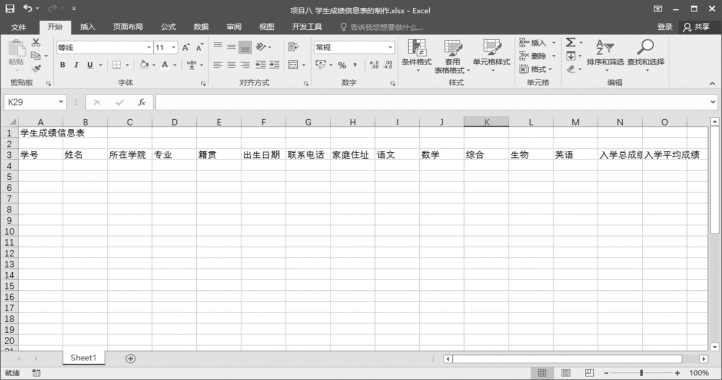The width and height of the screenshot is (722, 380).
Task: Click the Cut scissors icon
Action: tap(36, 42)
